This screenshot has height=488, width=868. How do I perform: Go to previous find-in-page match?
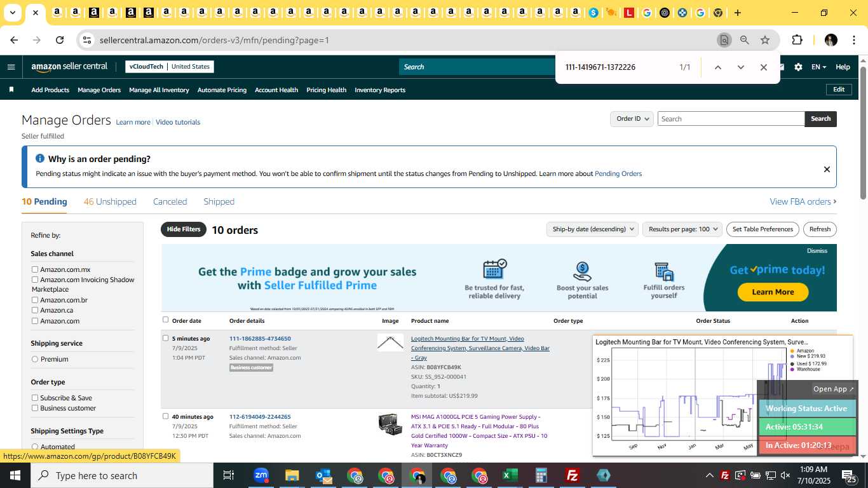coord(717,67)
